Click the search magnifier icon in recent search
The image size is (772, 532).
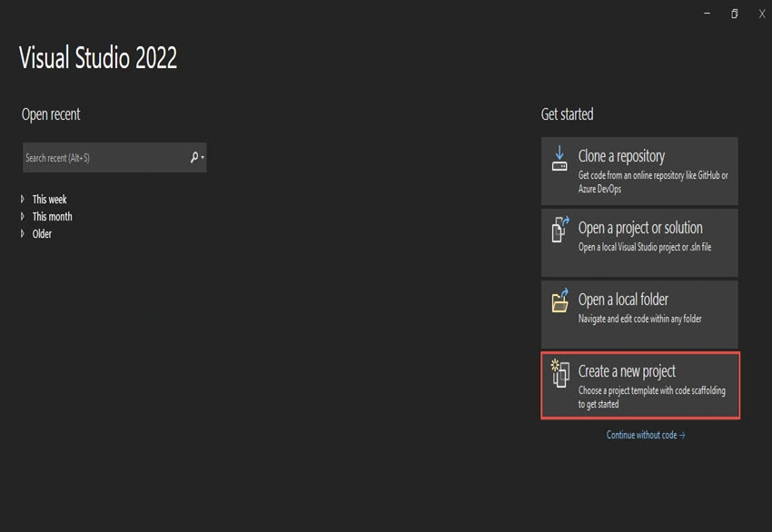(x=194, y=157)
